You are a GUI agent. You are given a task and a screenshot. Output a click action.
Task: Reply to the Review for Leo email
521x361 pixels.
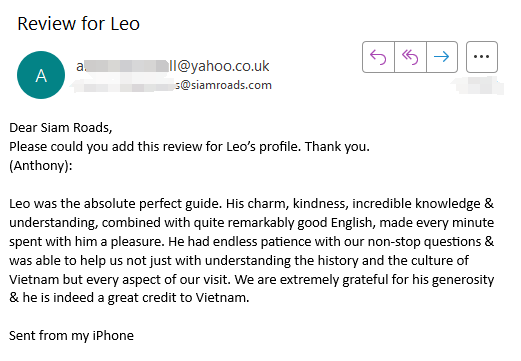(378, 57)
